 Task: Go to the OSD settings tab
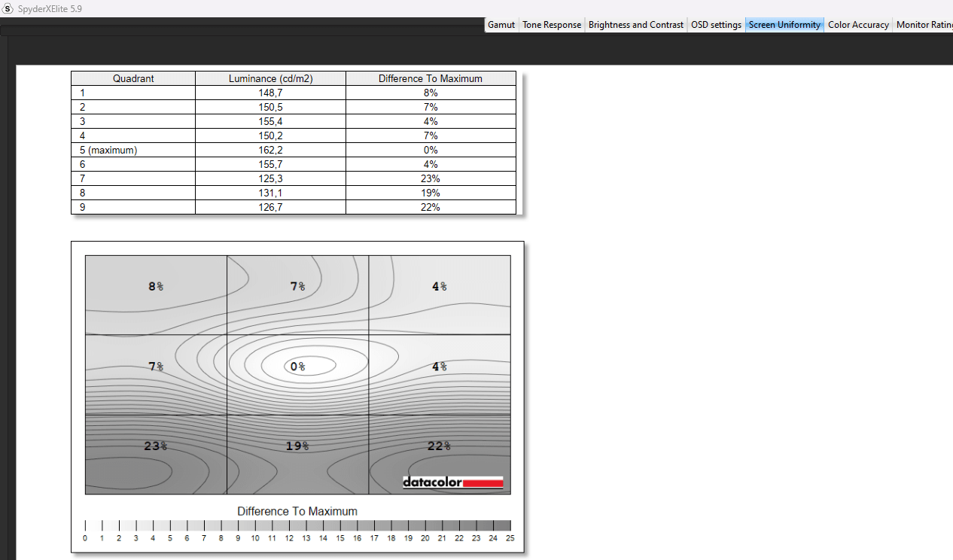716,25
